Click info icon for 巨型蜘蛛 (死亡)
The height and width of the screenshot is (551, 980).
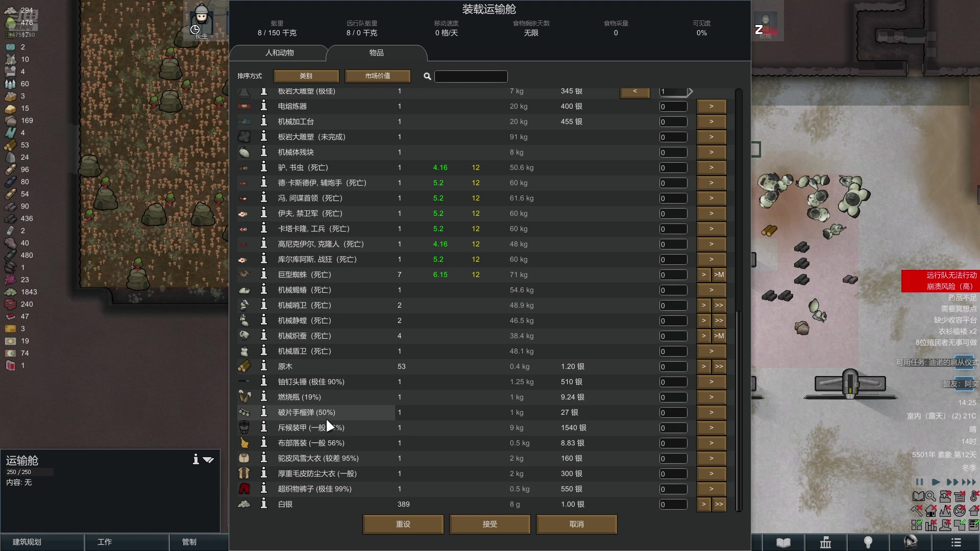[x=264, y=274]
